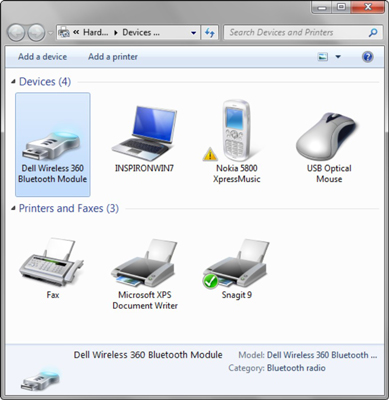
Task: Click the Printers and Faxes (3) heading
Action: click(69, 209)
